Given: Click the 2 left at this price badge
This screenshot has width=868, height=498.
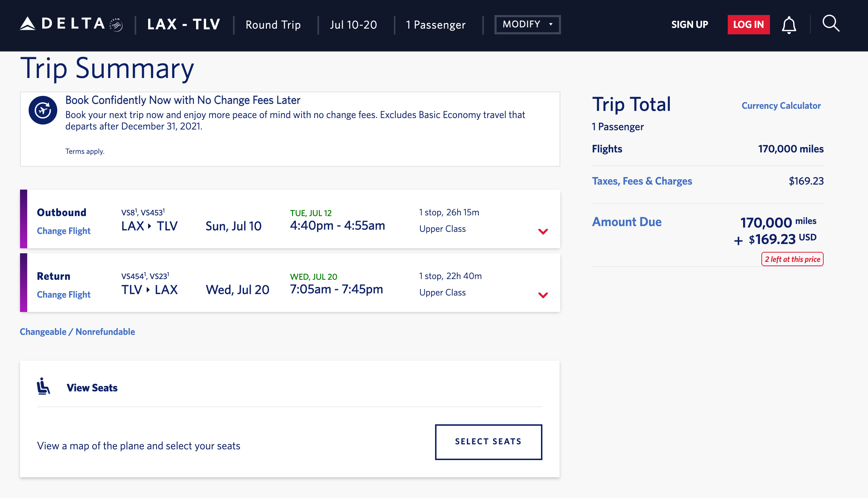Looking at the screenshot, I should 792,259.
